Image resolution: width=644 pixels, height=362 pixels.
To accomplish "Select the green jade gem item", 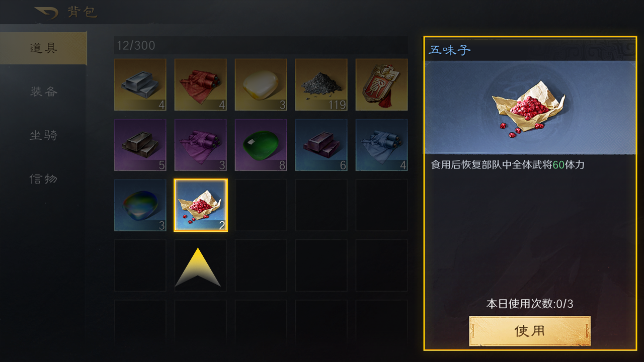I will point(261,145).
